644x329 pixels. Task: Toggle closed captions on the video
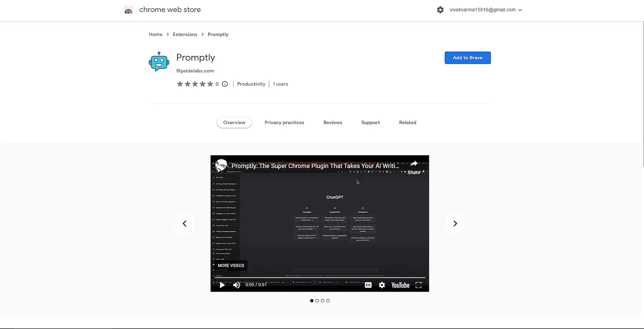point(368,285)
